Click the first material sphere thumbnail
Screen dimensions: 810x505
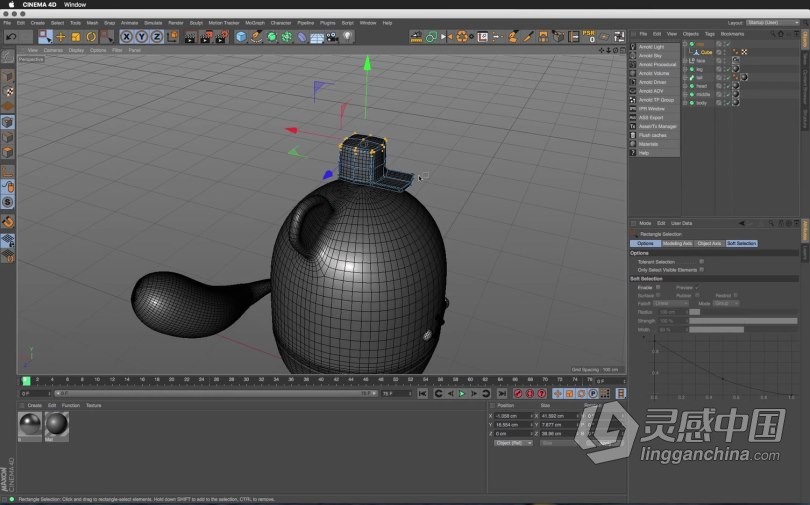pyautogui.click(x=30, y=425)
